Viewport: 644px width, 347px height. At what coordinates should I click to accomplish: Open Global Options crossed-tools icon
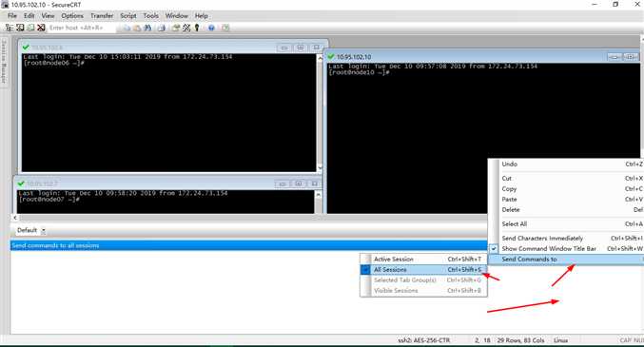(186, 28)
